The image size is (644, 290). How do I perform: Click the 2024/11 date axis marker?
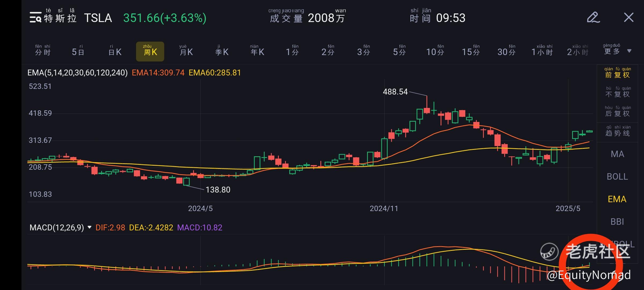[x=384, y=209]
